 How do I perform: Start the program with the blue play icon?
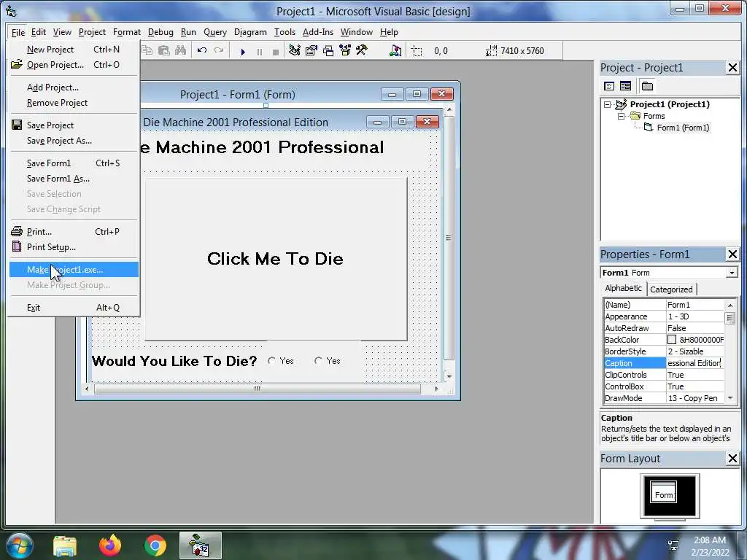(x=243, y=52)
